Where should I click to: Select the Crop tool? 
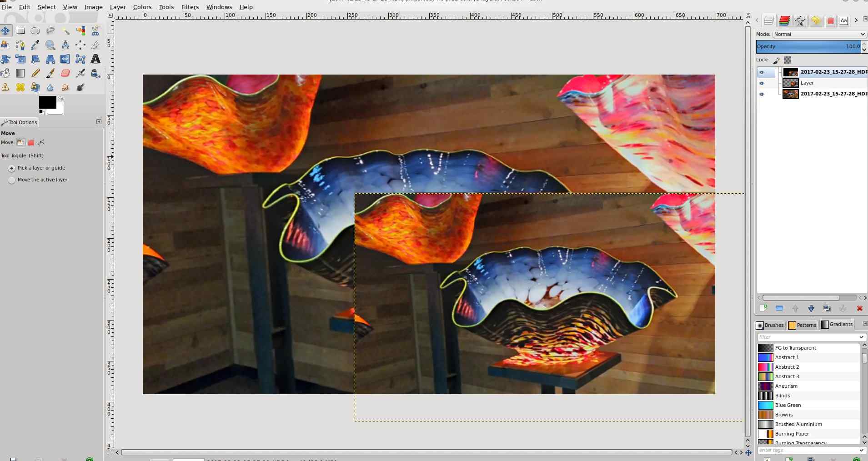pyautogui.click(x=95, y=45)
